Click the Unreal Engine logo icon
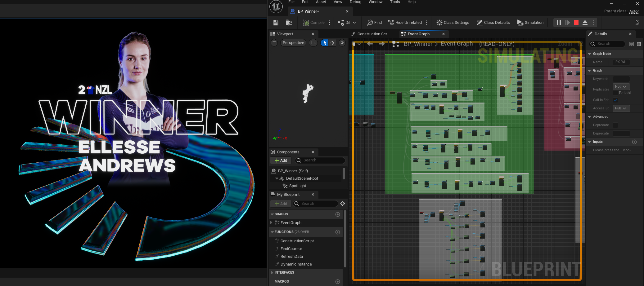 (276, 7)
